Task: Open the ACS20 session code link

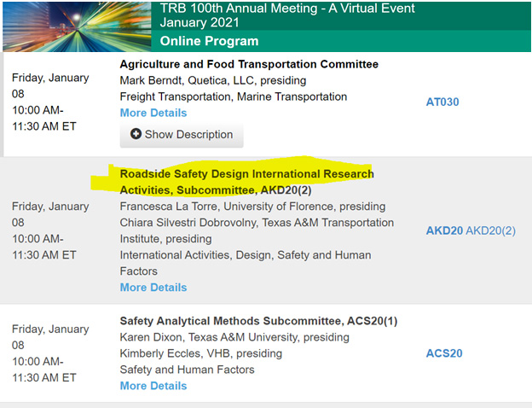Action: 444,353
